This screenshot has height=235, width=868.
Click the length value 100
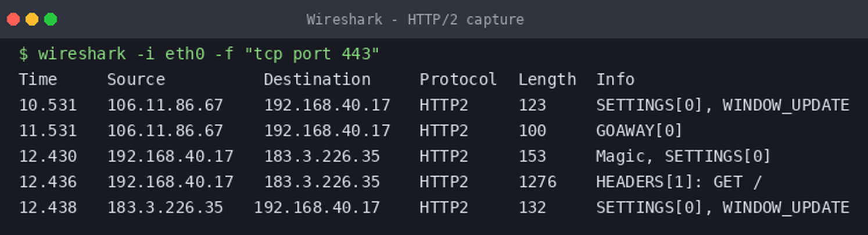[532, 131]
